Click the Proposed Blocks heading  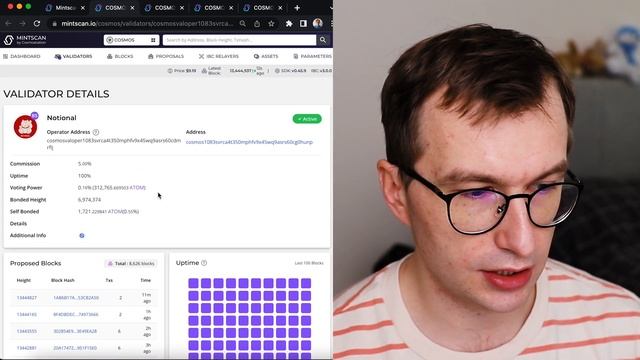pos(36,263)
